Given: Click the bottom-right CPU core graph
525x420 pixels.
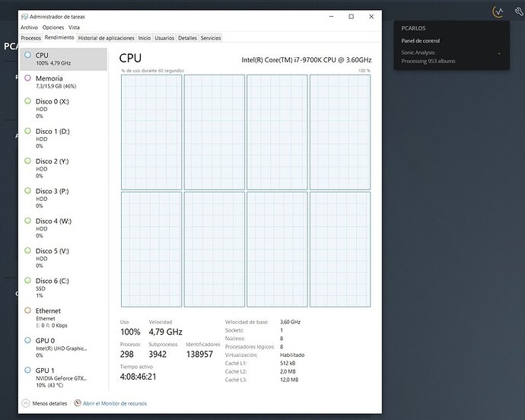Looking at the screenshot, I should pyautogui.click(x=340, y=250).
